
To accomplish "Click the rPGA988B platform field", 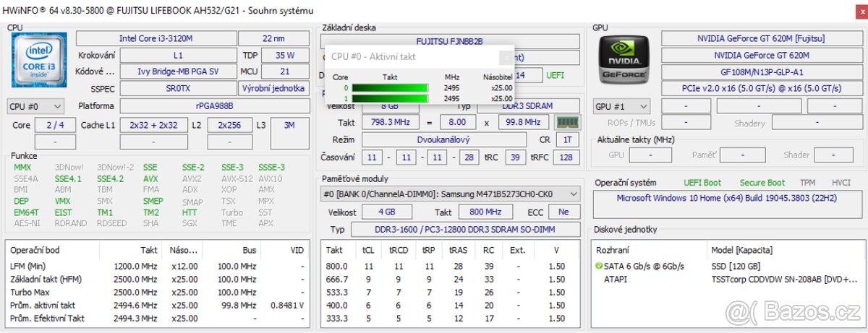I will point(215,106).
